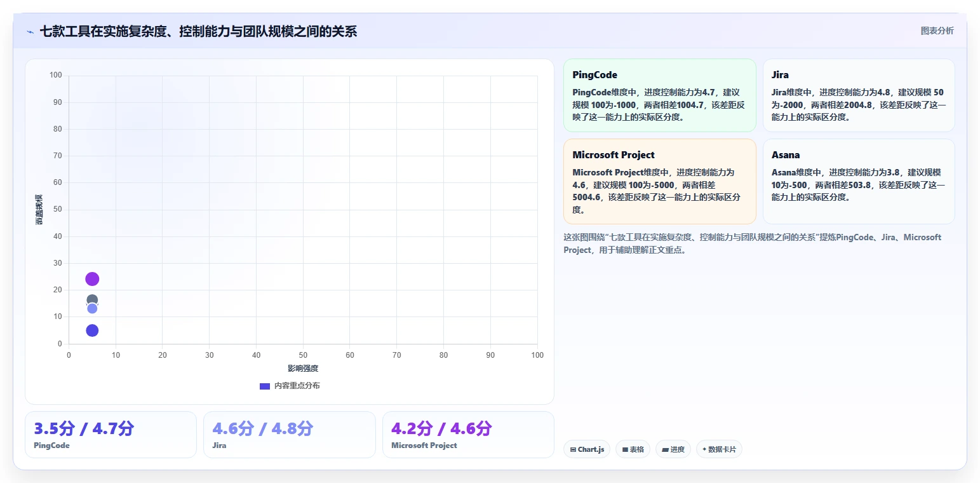Click the 内容重点分布 legend text
The image size is (980, 483).
pos(297,386)
